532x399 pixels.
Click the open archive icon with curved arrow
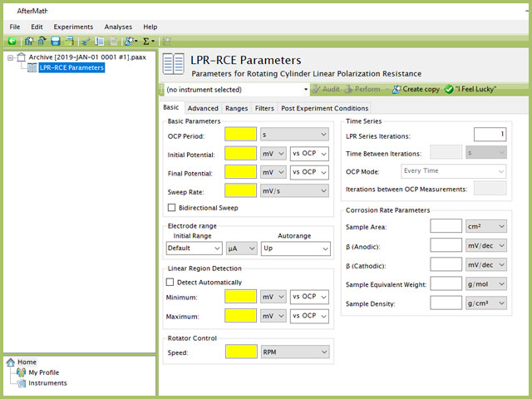point(42,41)
